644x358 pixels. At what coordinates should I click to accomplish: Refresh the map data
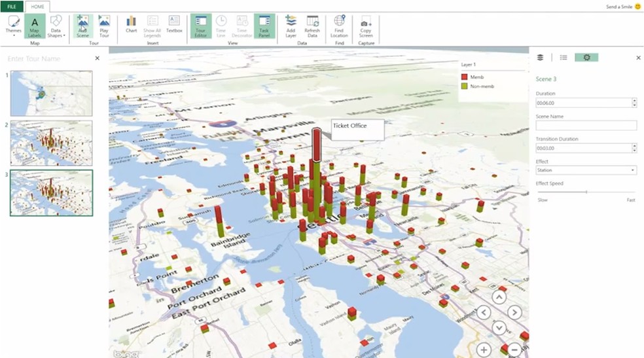pyautogui.click(x=312, y=26)
